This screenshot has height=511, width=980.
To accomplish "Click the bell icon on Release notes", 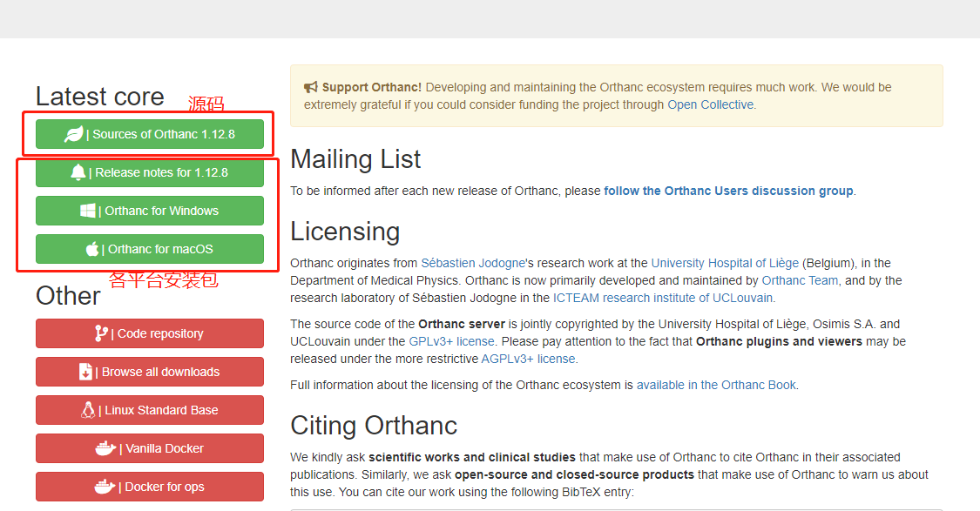I will (x=78, y=172).
